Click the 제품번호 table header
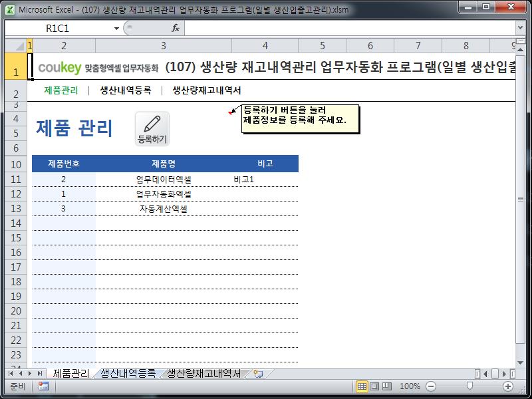This screenshot has width=532, height=399. point(63,164)
